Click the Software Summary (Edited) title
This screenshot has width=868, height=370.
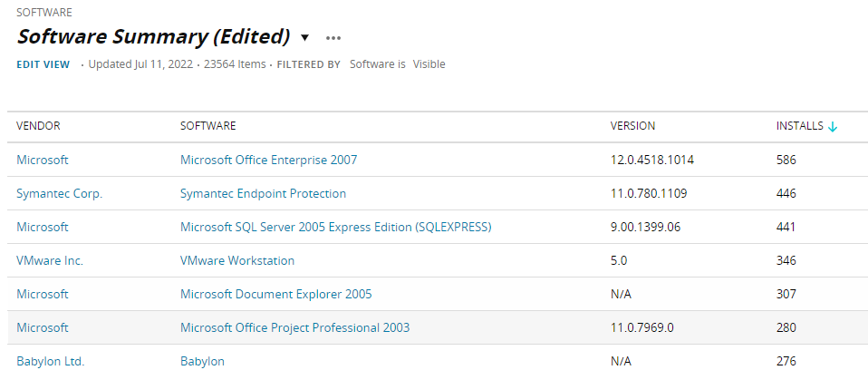(x=153, y=37)
